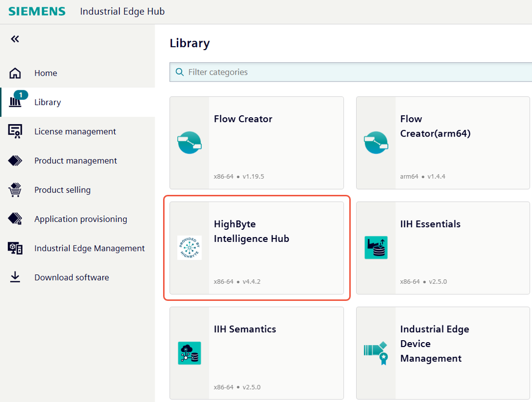Click the Application provisioning icon

15,218
